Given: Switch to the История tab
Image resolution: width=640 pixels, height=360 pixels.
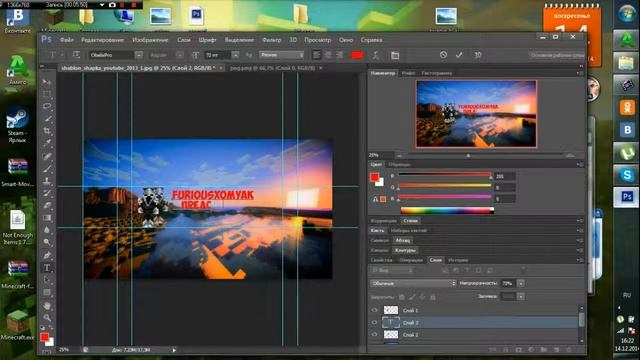Looking at the screenshot, I should [458, 260].
